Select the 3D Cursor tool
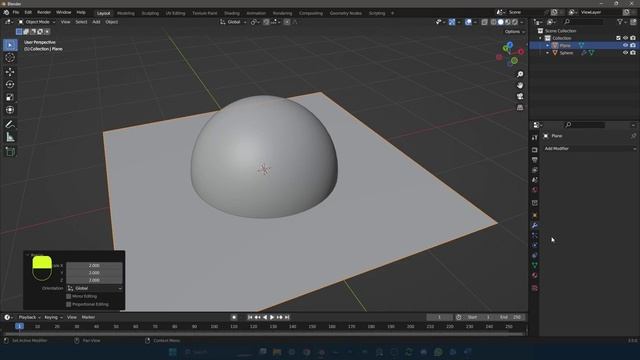This screenshot has width=640, height=360. pos(10,58)
